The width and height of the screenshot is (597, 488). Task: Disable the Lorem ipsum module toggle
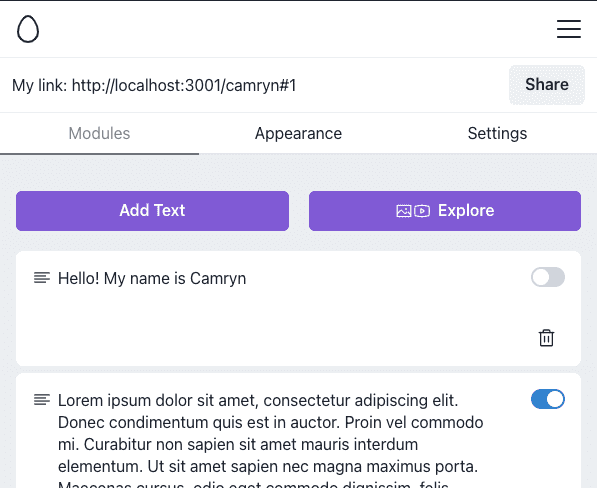coord(548,399)
